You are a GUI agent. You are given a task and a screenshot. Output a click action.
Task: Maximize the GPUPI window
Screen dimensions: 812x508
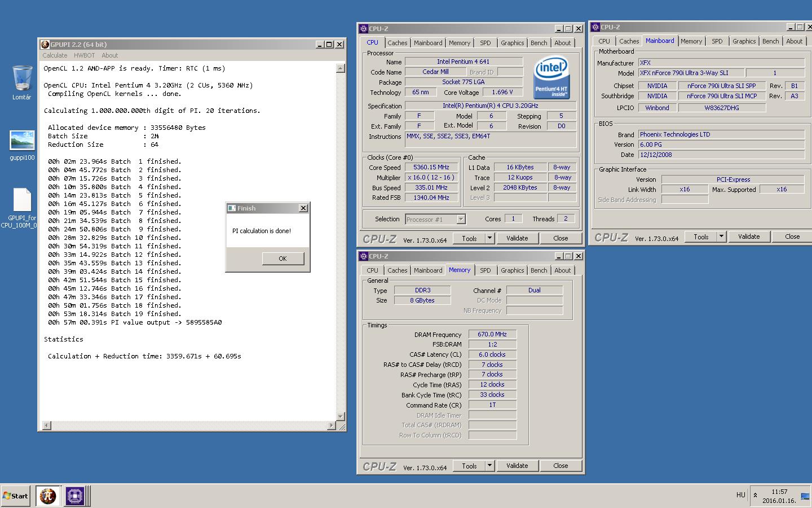pos(330,44)
